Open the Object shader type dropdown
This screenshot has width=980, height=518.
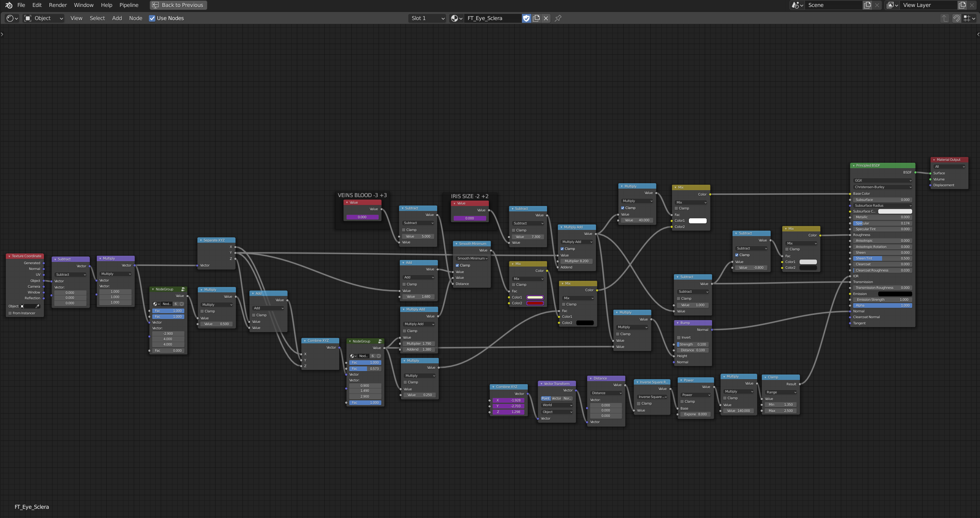(x=43, y=18)
